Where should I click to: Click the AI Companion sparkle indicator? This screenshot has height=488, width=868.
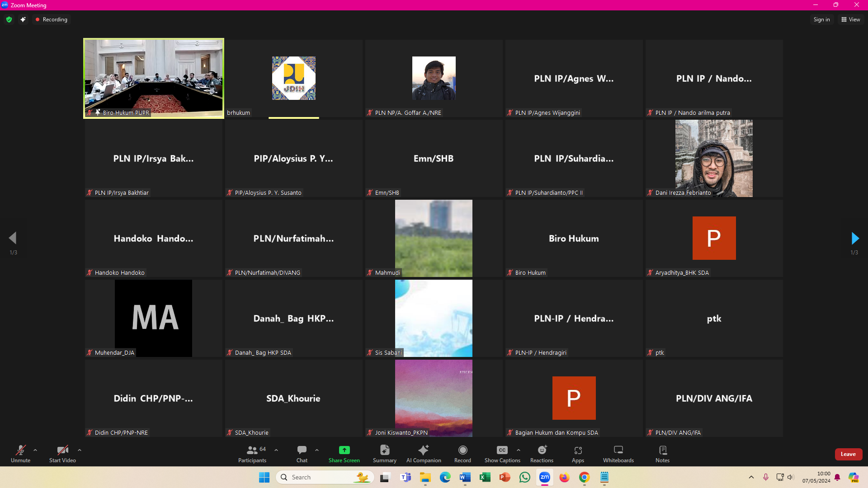[23, 19]
